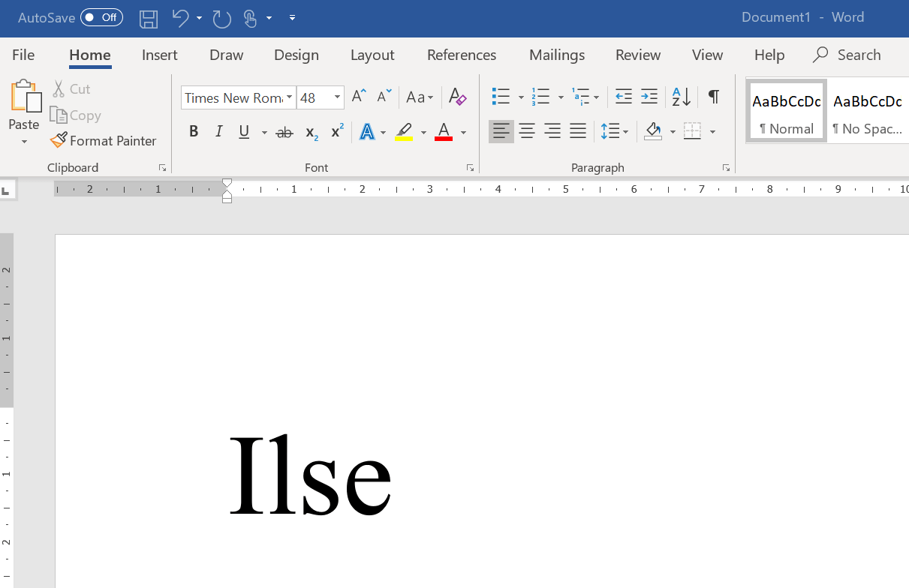Screen dimensions: 909x588
Task: Open the Clear All Formatting tool
Action: [457, 97]
